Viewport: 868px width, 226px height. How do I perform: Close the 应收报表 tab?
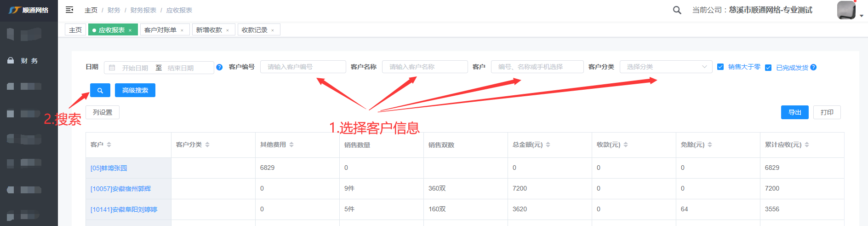130,30
